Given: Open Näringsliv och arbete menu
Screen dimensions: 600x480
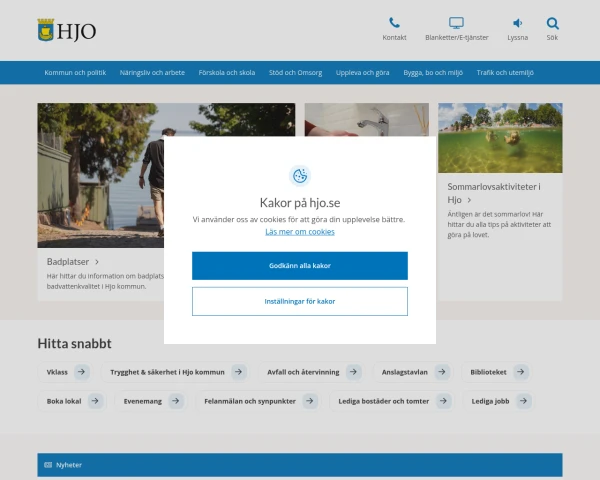Looking at the screenshot, I should click(152, 72).
